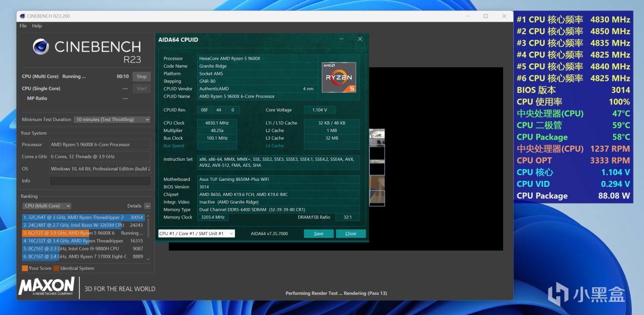Click the Bus Clock value 100.1 MHz
This screenshot has width=644, height=315.
217,138
